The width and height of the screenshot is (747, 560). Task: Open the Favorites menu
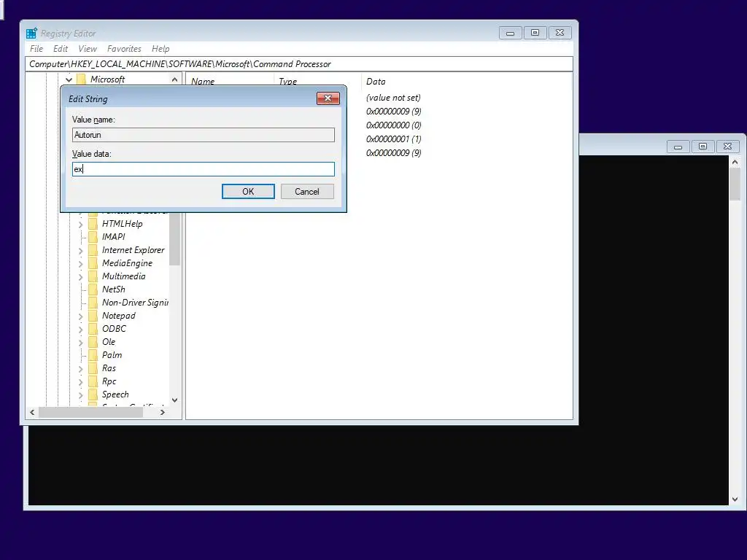tap(124, 49)
